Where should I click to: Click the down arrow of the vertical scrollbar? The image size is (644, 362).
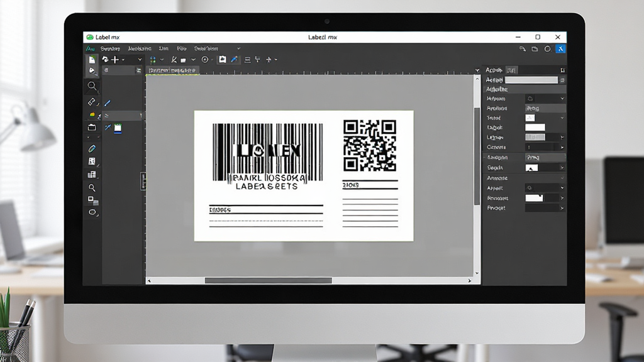click(x=477, y=273)
